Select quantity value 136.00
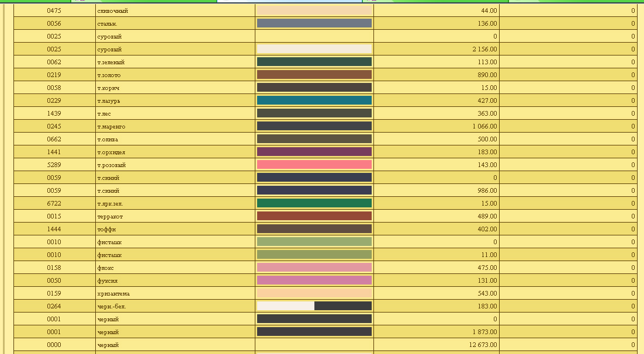Screen dimensions: 644x354 click(x=487, y=23)
